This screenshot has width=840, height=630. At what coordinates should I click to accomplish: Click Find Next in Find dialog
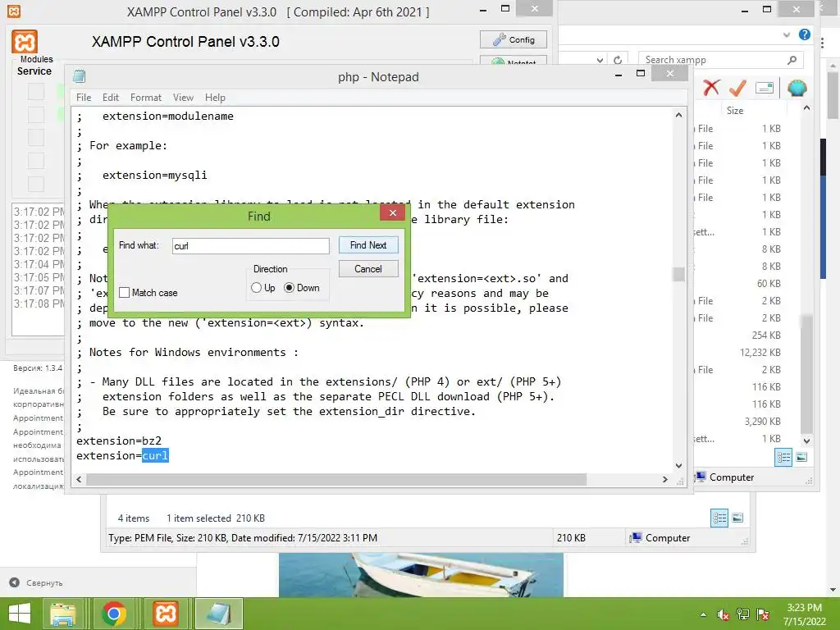click(x=368, y=244)
